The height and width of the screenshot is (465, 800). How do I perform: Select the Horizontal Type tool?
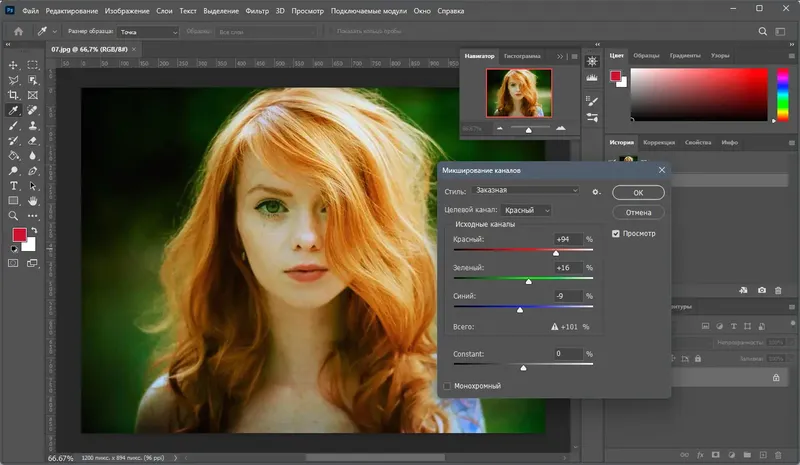pyautogui.click(x=14, y=186)
